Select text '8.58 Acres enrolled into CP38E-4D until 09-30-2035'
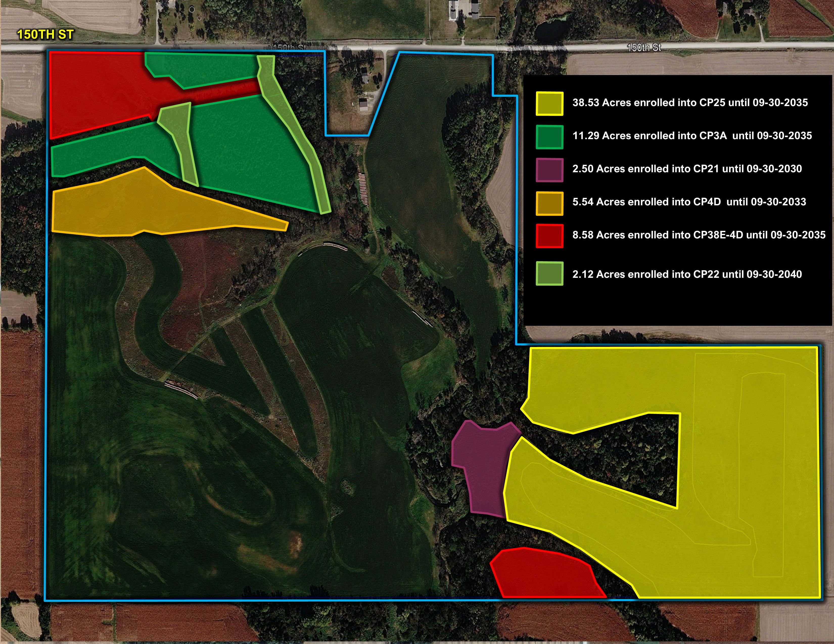 (699, 235)
